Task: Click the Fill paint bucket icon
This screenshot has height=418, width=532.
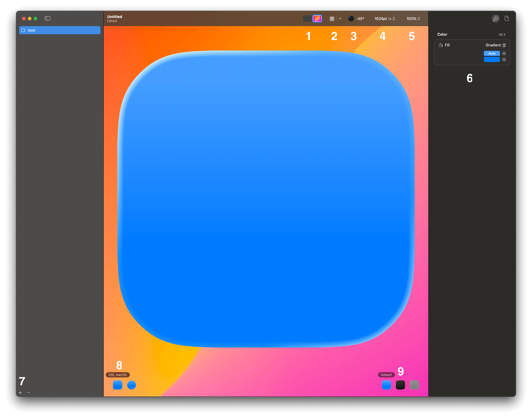Action: [x=441, y=45]
